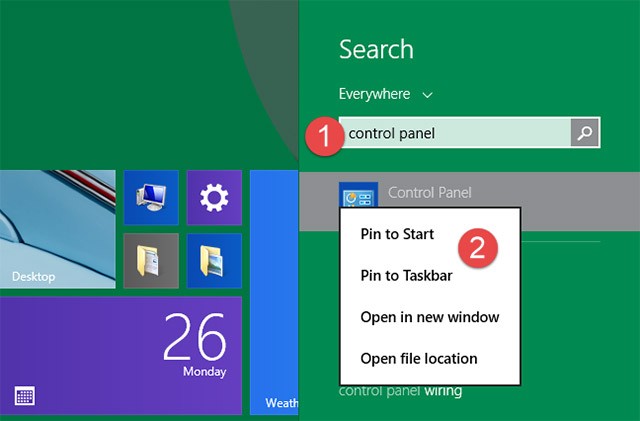Viewport: 640px width, 421px height.
Task: Click the red number 2 badge
Action: click(x=478, y=247)
